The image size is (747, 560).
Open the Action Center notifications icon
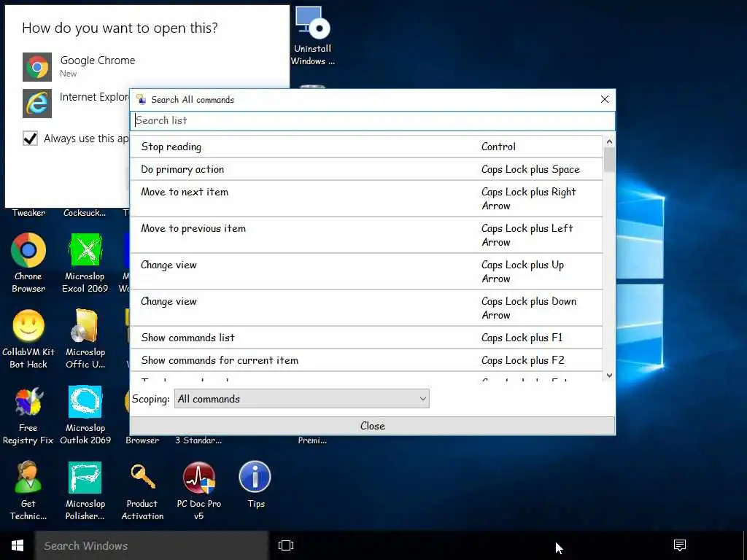[680, 545]
